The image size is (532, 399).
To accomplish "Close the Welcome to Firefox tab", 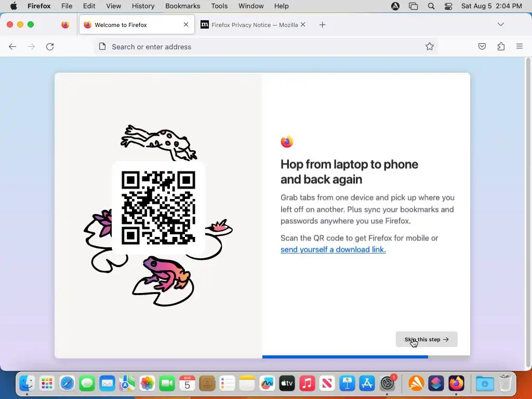I will (186, 24).
